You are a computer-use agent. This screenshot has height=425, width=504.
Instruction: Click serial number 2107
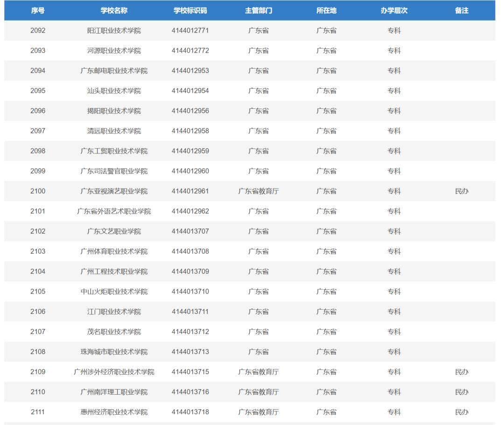pos(38,332)
